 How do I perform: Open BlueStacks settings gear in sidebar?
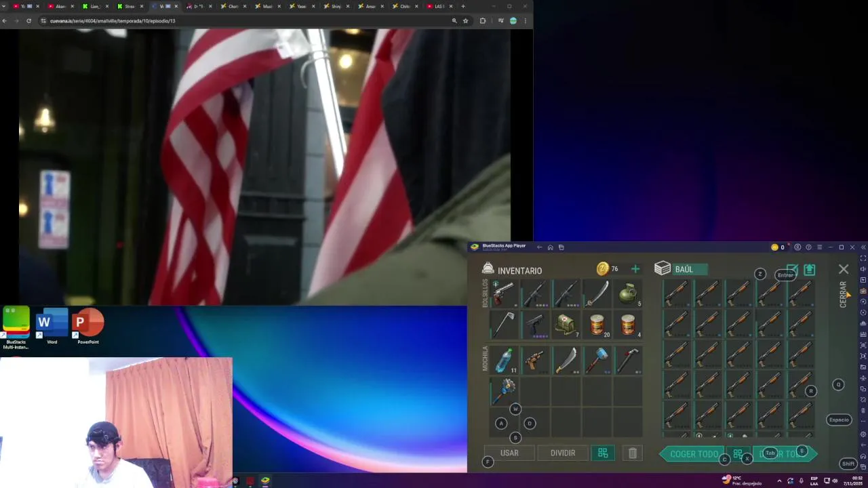pos(863,434)
